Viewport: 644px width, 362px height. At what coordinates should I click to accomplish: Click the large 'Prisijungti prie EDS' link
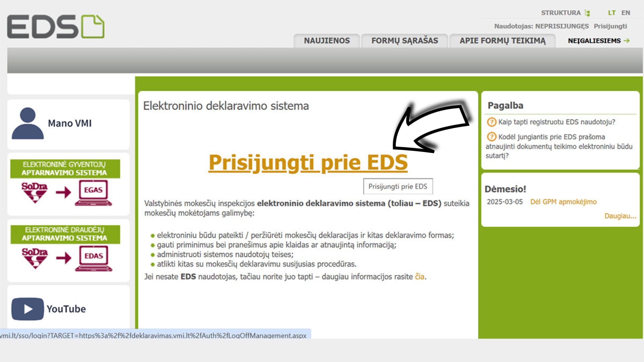pyautogui.click(x=308, y=163)
